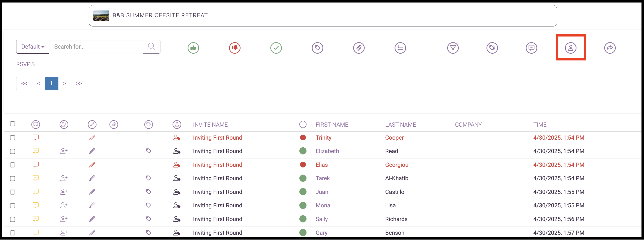
Task: Click the red pencil edit icon for Trinity
Action: 92,138
